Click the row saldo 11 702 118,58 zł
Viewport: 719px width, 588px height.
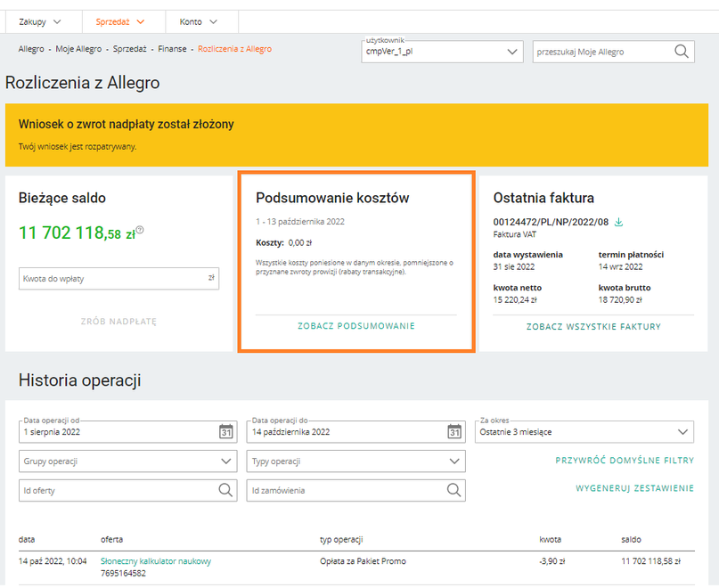(x=650, y=561)
